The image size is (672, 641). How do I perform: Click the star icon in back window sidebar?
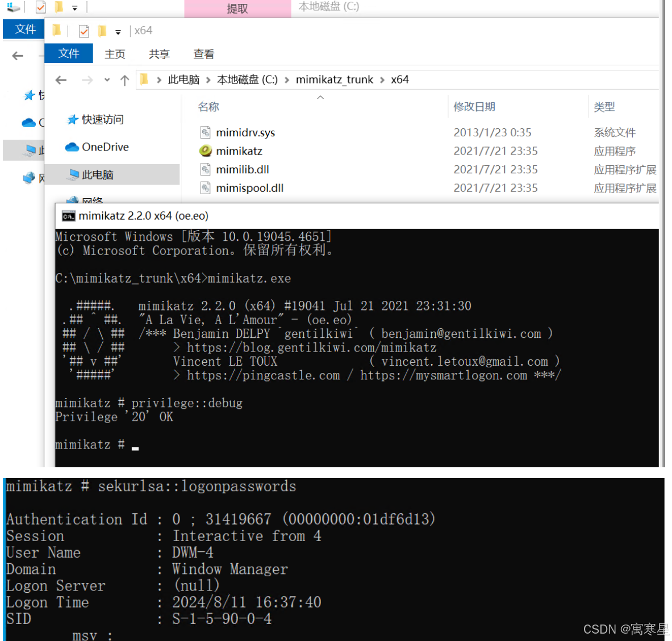(29, 95)
